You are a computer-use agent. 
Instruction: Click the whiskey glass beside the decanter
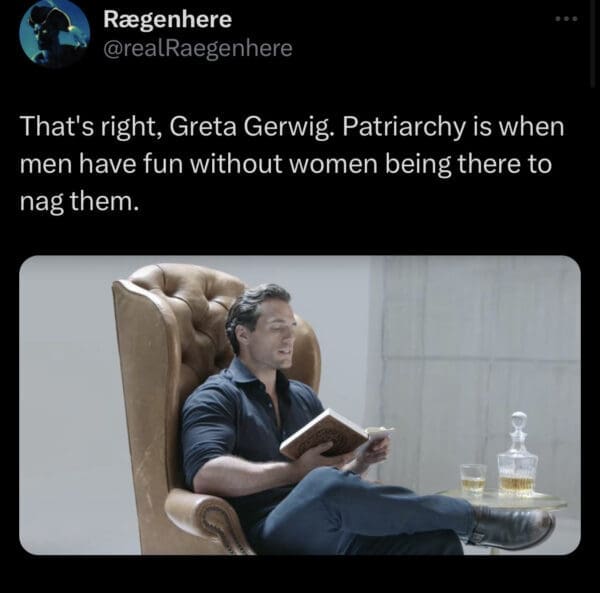[473, 479]
